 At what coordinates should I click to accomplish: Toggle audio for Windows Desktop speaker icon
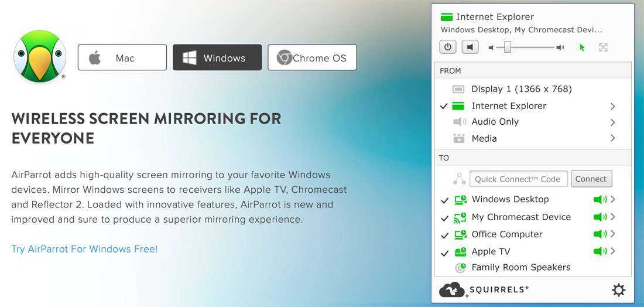coord(600,199)
